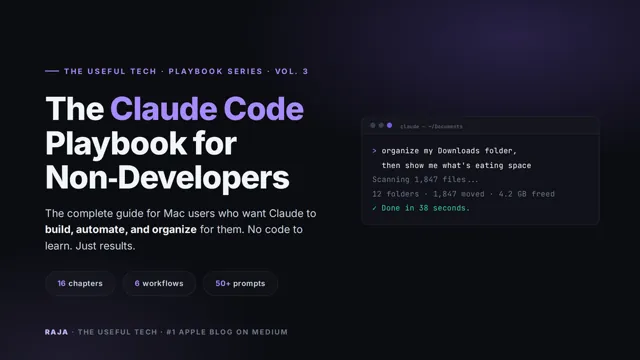Click the Non-Developers headline line
640x360 pixels.
point(167,178)
